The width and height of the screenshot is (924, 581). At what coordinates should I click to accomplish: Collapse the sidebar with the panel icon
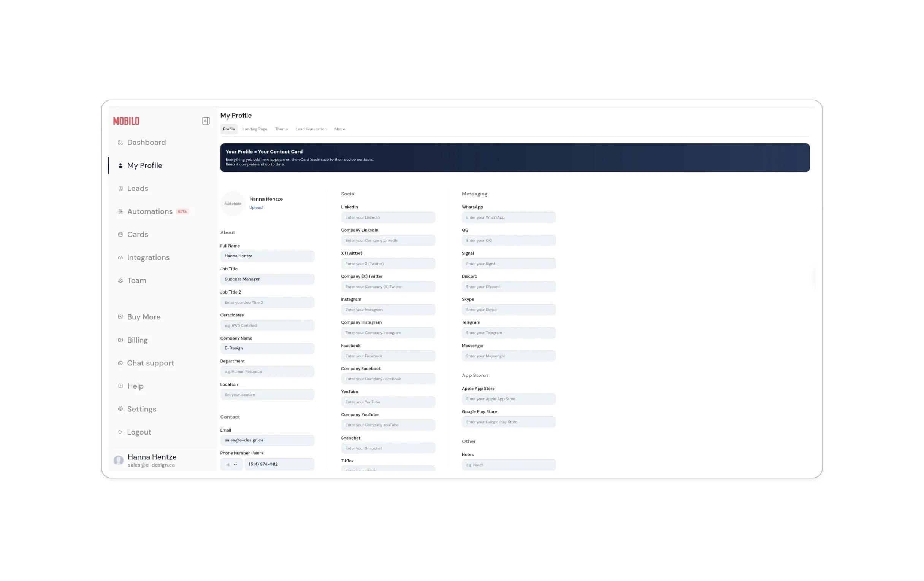coord(206,121)
